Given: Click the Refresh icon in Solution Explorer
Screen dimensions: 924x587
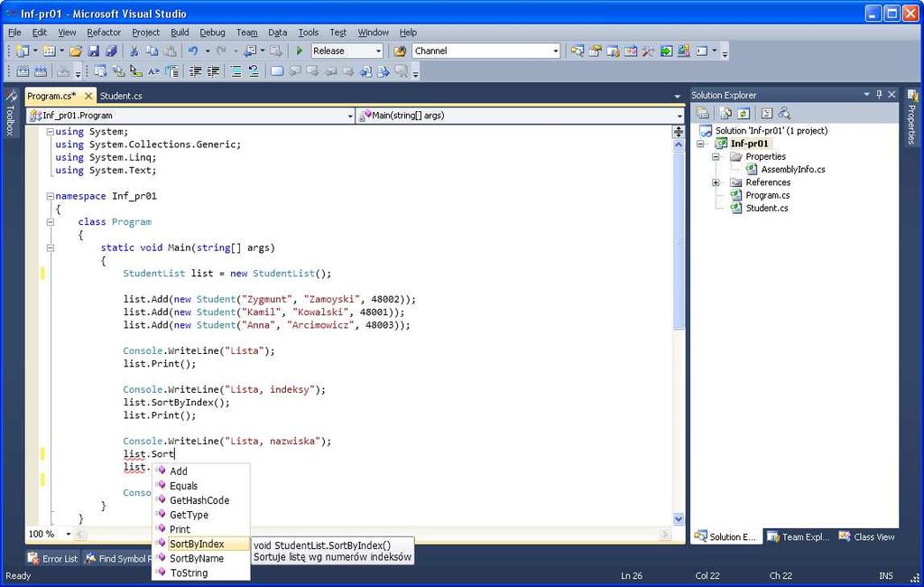Looking at the screenshot, I should tap(744, 113).
